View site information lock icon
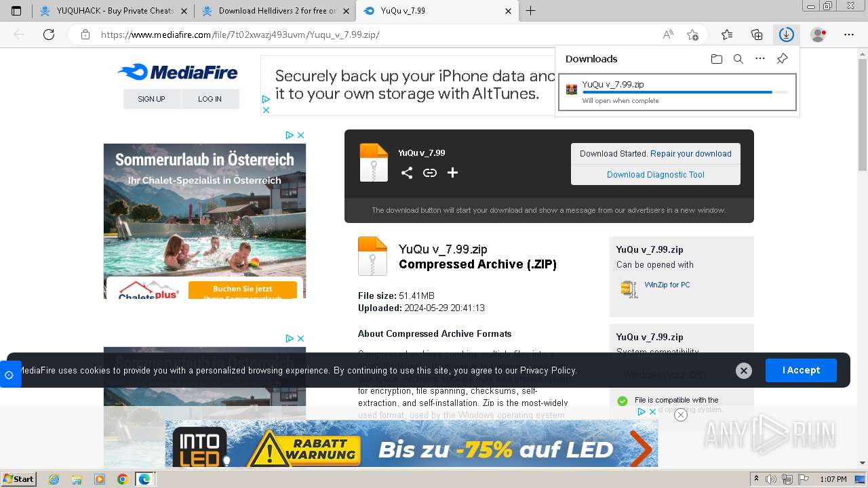The image size is (868, 488). [85, 35]
